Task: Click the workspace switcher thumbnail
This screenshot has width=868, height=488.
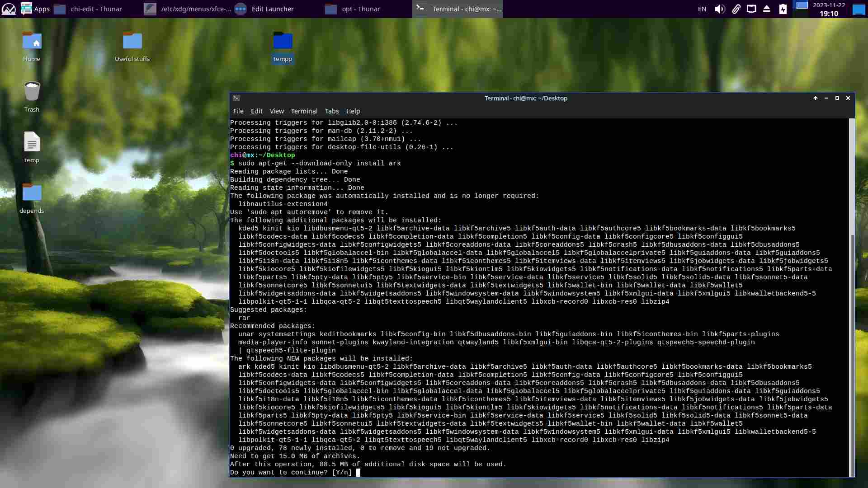Action: coord(802,5)
